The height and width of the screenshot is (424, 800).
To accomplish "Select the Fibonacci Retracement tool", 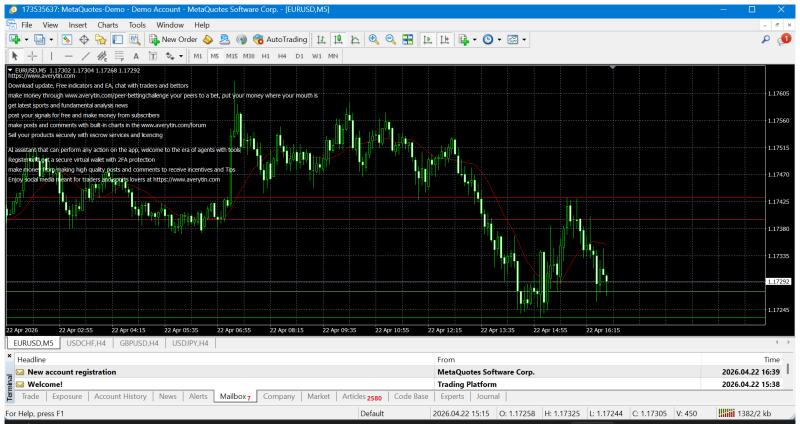I will 119,56.
